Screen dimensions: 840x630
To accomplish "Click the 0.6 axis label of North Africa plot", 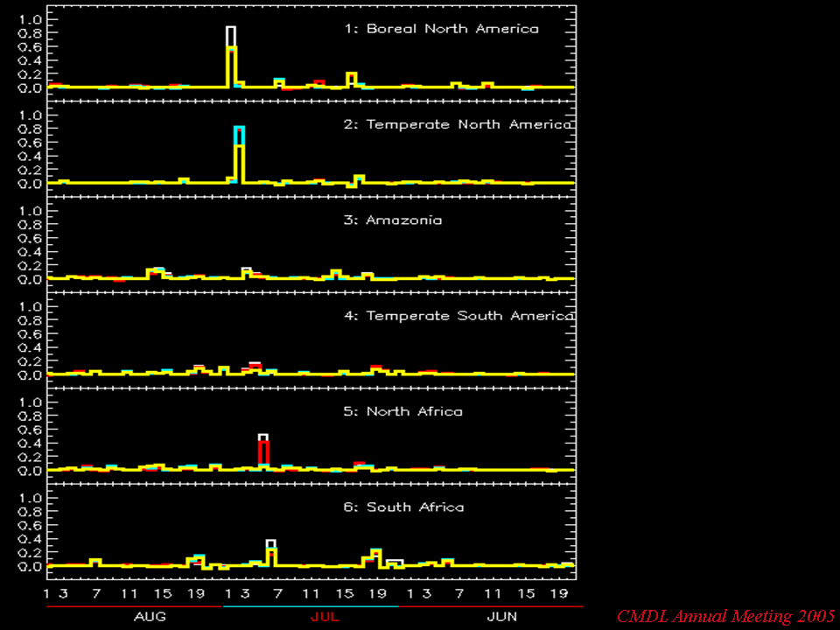I will [x=30, y=430].
